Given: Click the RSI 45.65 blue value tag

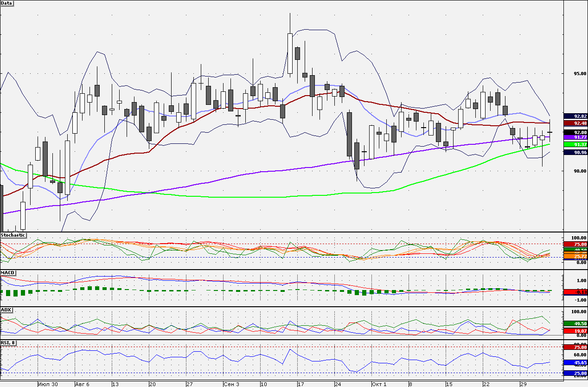Looking at the screenshot, I should pyautogui.click(x=575, y=363).
